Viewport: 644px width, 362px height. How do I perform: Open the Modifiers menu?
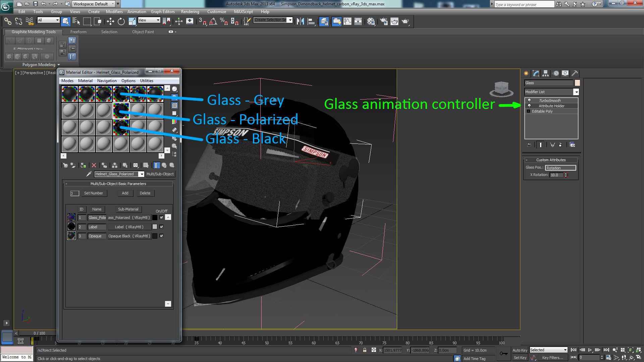[114, 12]
